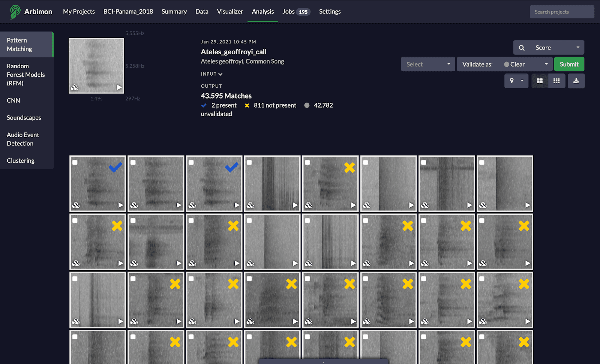This screenshot has height=364, width=600.
Task: Check the third tile checkbox in first row
Action: 191,162
